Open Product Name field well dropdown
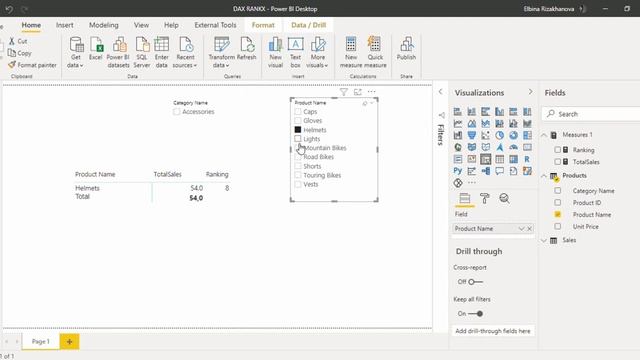 (x=521, y=229)
